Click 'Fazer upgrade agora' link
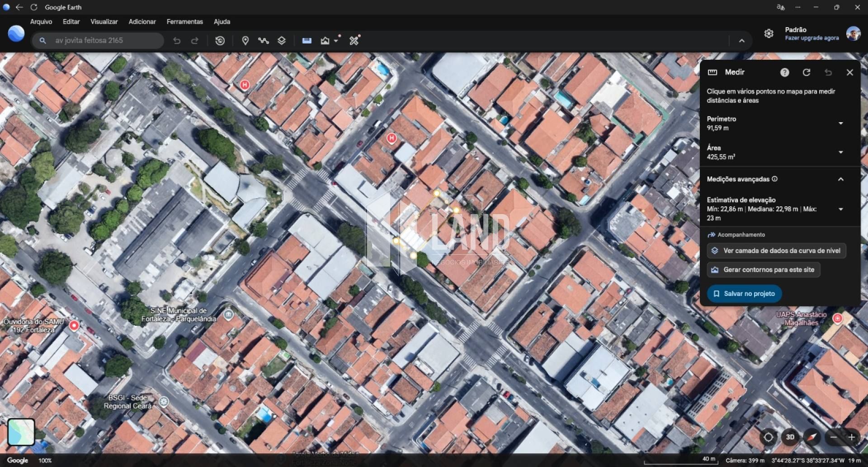 click(812, 38)
